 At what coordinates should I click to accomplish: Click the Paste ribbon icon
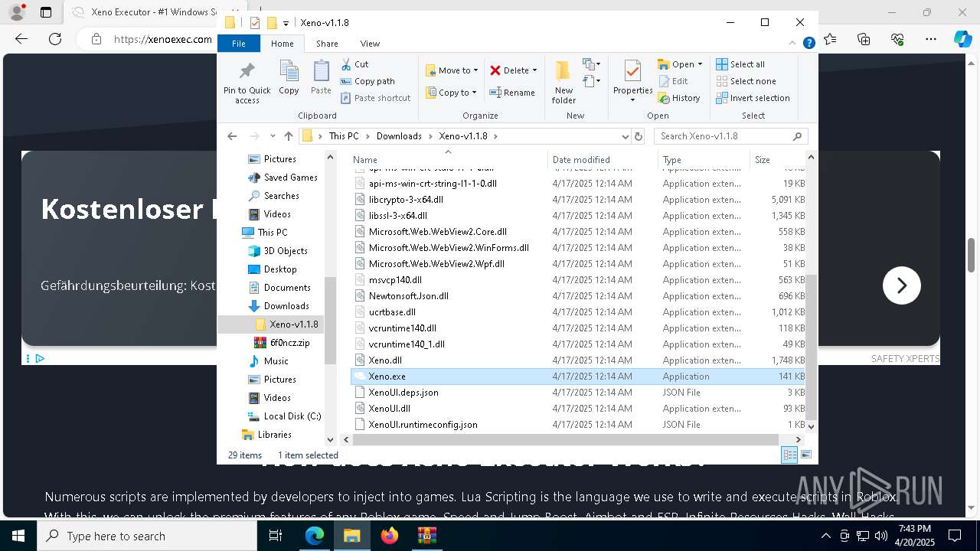[321, 78]
